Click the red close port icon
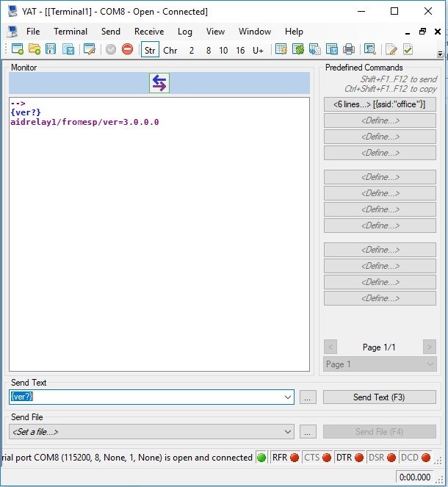This screenshot has width=448, height=487. tap(127, 50)
